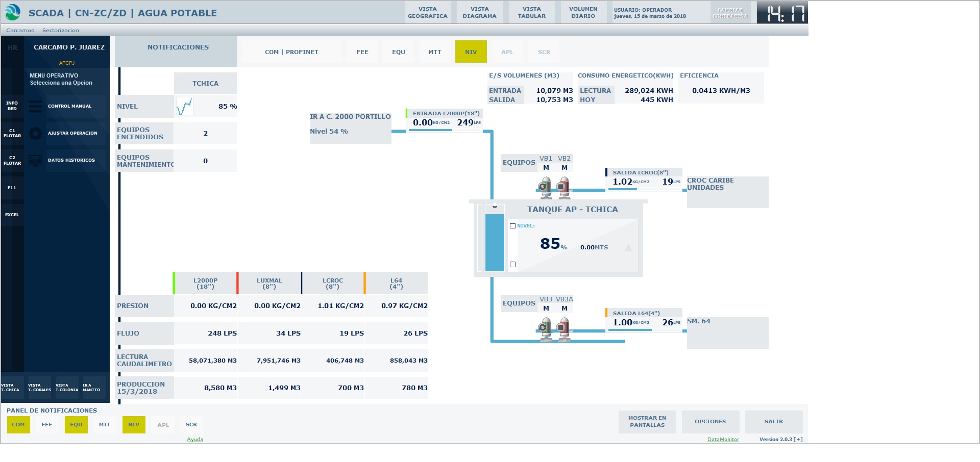Click the Control Manual hamburger icon

pos(36,106)
